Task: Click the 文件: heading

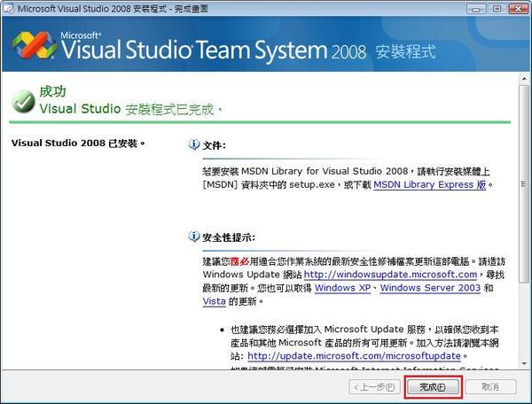Action: click(x=214, y=145)
